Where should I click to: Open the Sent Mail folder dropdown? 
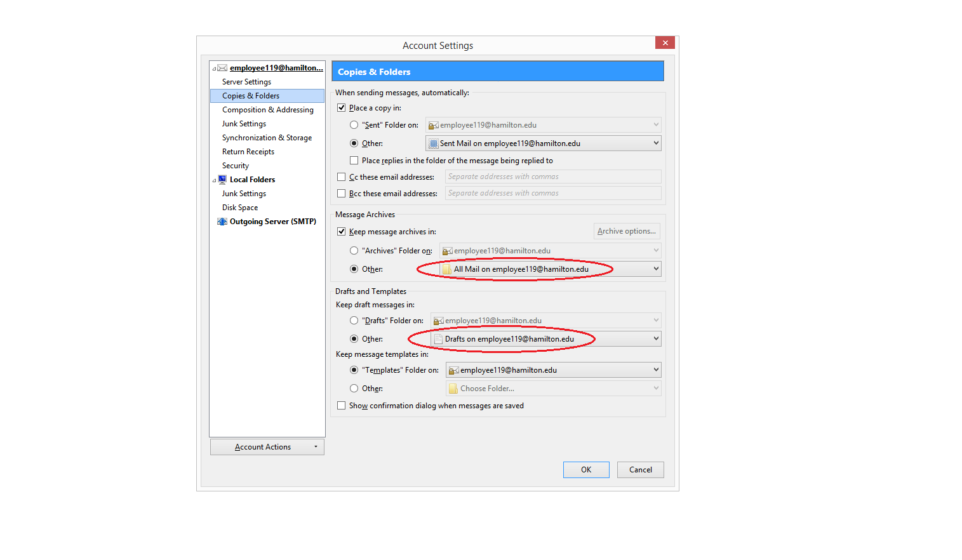click(x=543, y=143)
